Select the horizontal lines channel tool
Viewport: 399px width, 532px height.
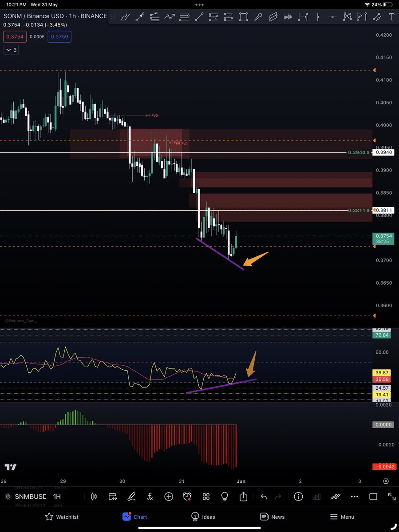pos(185,17)
